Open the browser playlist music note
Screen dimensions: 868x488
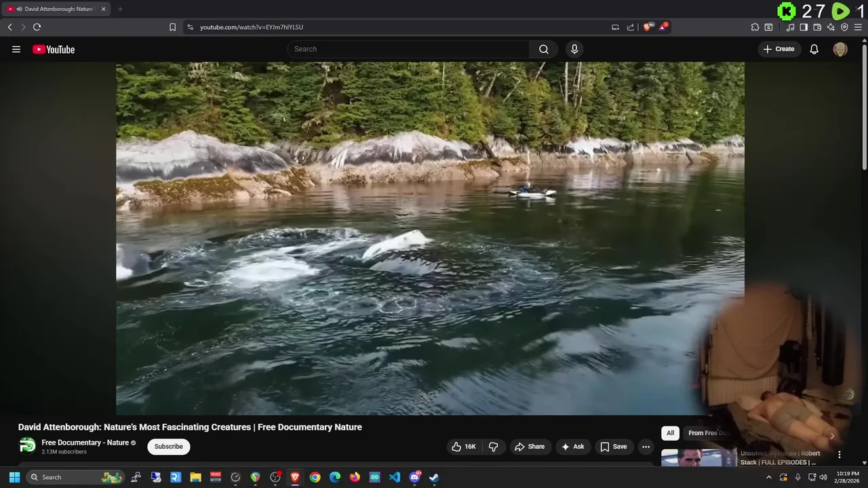790,27
